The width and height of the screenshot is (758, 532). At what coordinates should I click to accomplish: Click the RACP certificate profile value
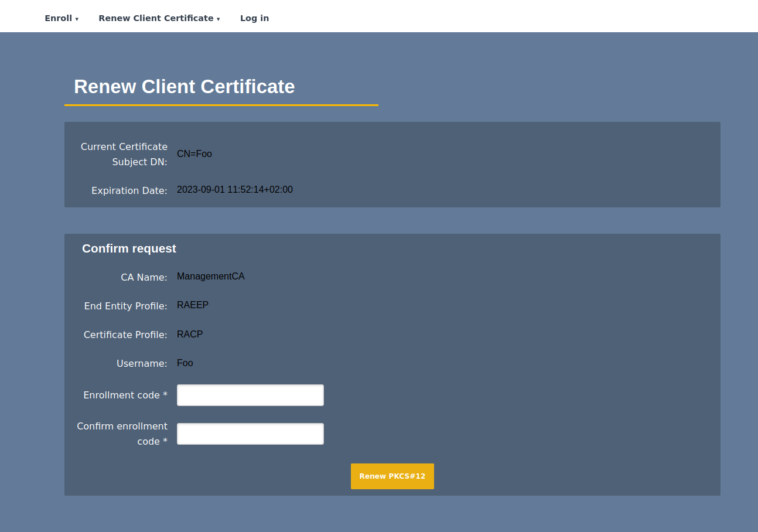[190, 335]
